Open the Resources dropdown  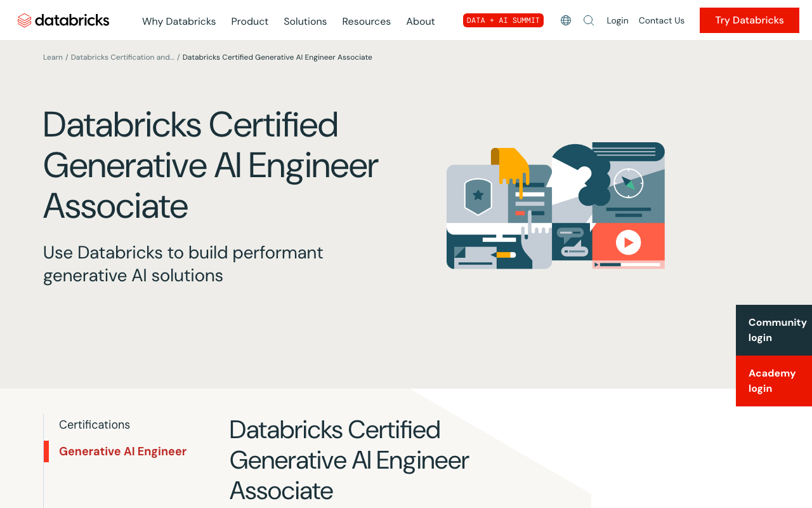(x=366, y=20)
